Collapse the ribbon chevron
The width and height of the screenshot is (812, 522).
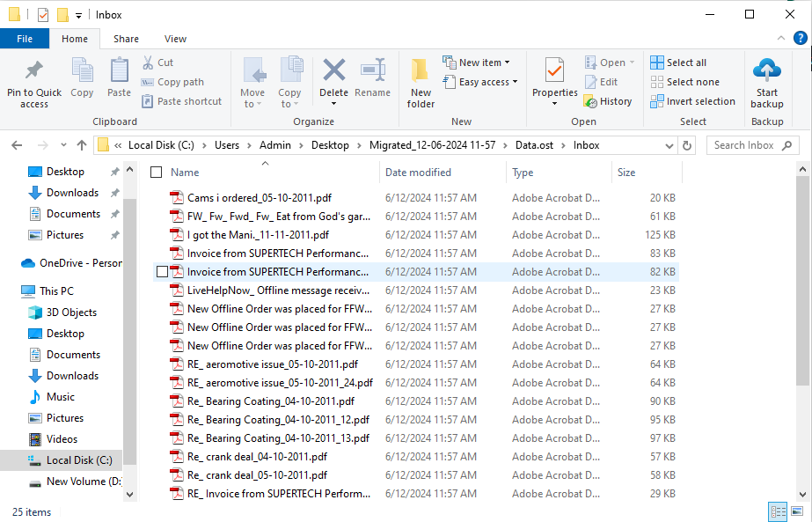tap(781, 38)
